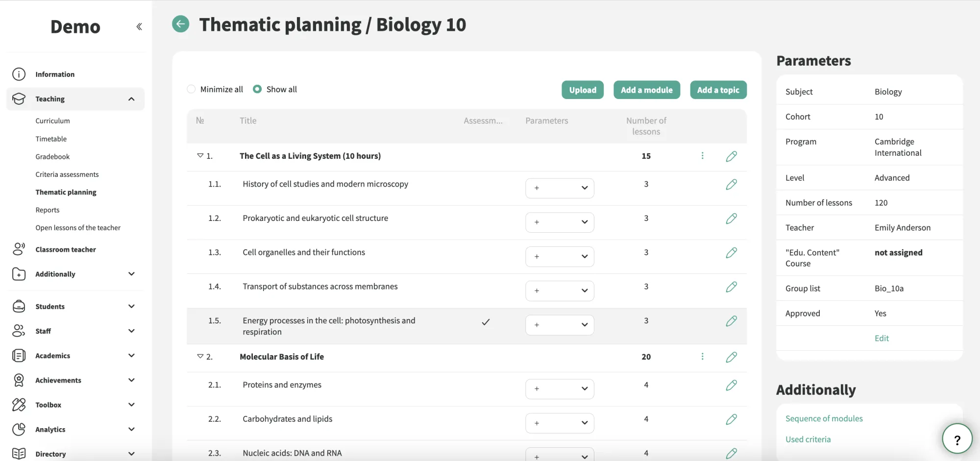Image resolution: width=980 pixels, height=461 pixels.
Task: Open three-dot menu for Molecular Basis of Life
Action: click(x=702, y=357)
